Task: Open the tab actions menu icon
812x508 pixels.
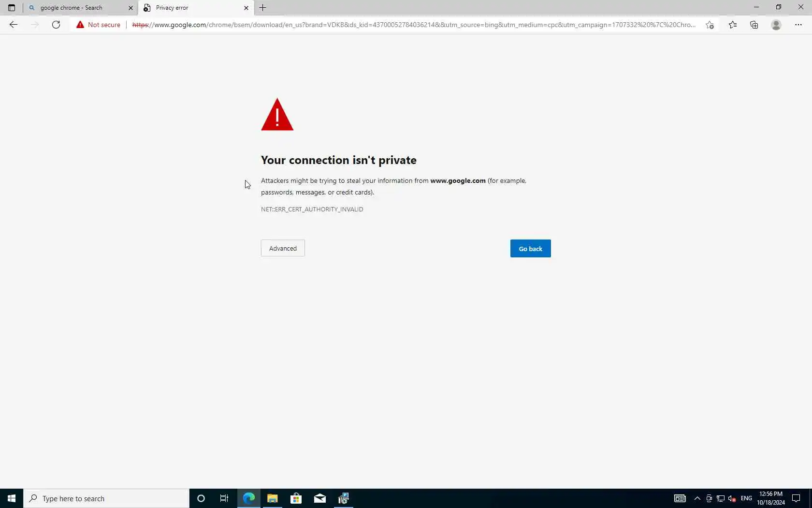Action: click(x=12, y=8)
